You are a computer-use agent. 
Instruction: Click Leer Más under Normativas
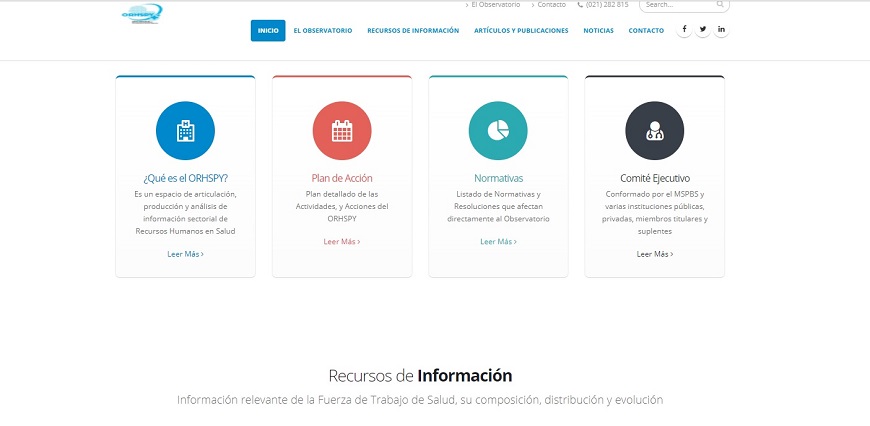[498, 241]
